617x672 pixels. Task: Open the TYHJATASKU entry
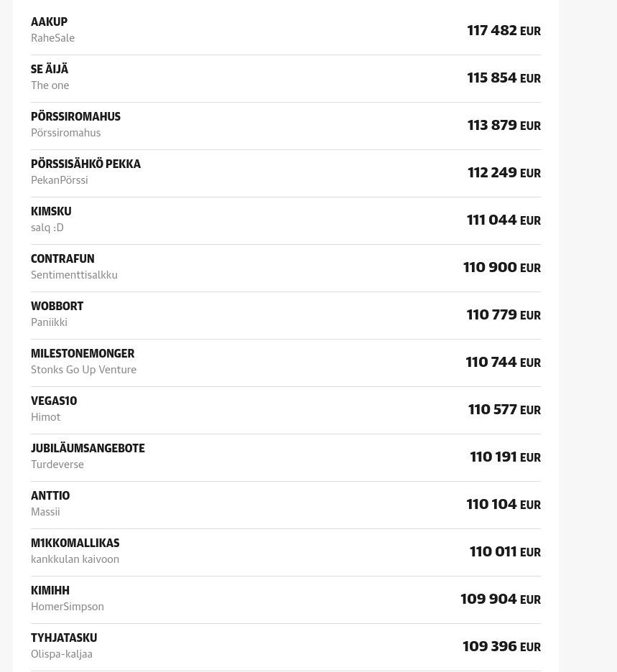pyautogui.click(x=64, y=638)
